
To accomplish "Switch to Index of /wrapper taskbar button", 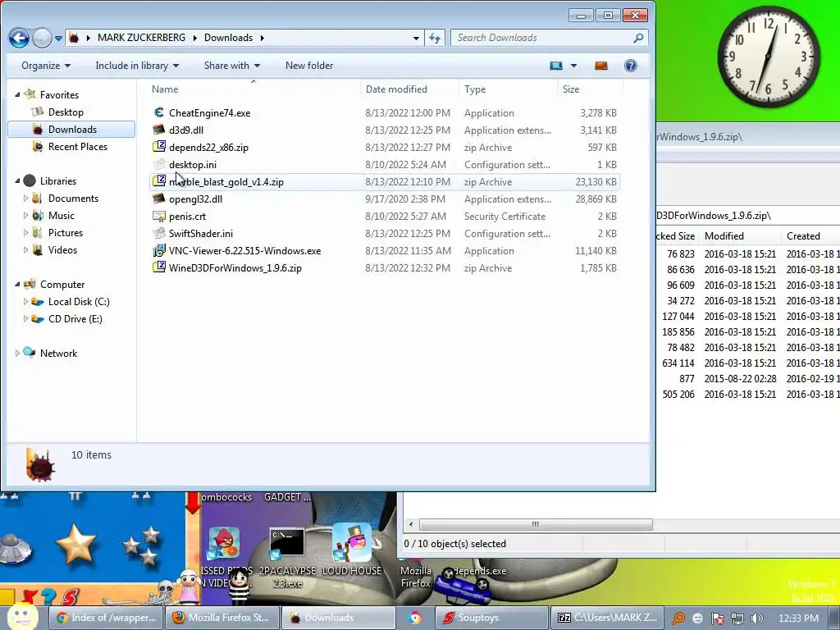I will click(106, 618).
